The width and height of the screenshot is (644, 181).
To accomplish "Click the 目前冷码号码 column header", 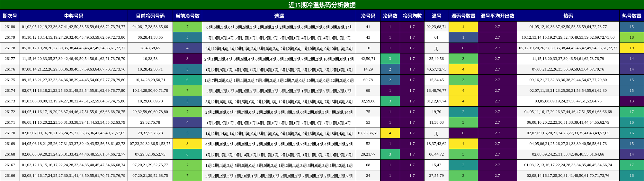I will coord(150,16).
